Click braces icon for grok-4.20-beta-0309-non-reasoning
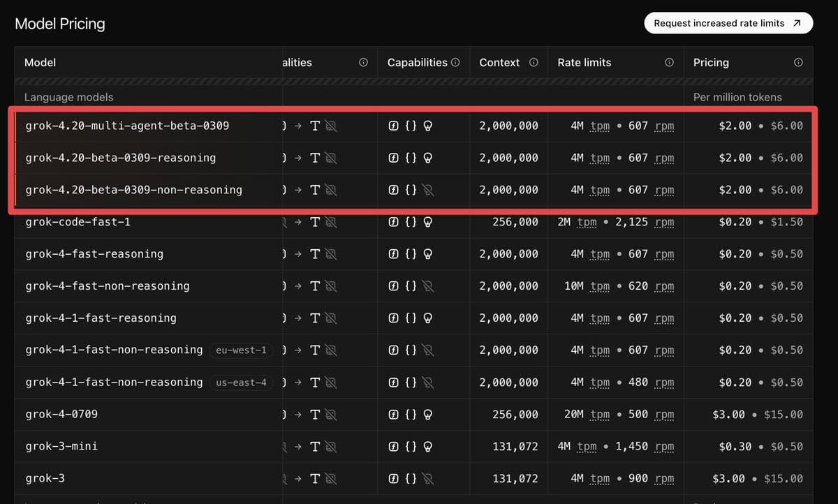Viewport: 838px width, 504px height. [x=411, y=190]
